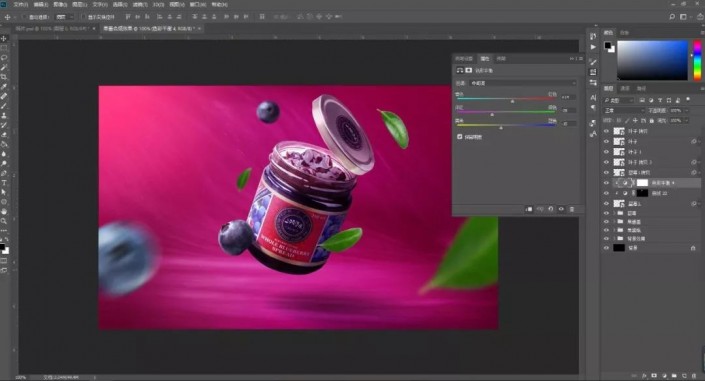The width and height of the screenshot is (705, 381).
Task: Hide the 曲线 22 curves layer
Action: (x=606, y=193)
